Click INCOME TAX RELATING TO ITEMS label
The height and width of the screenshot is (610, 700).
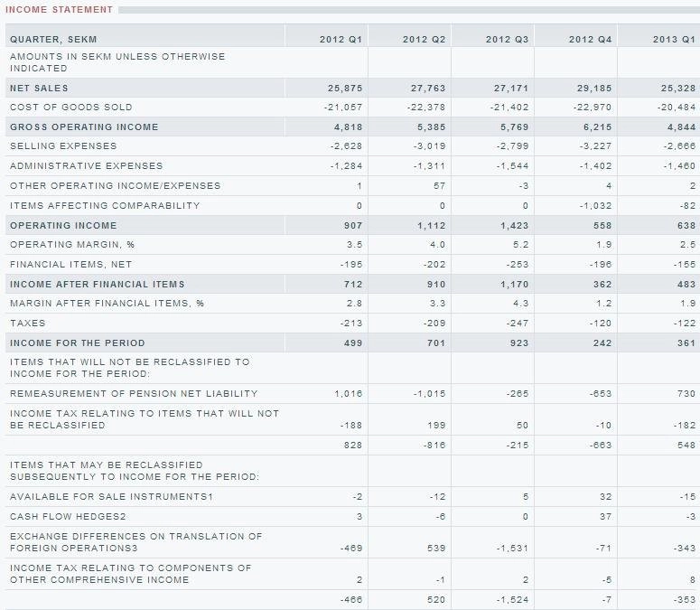145,419
